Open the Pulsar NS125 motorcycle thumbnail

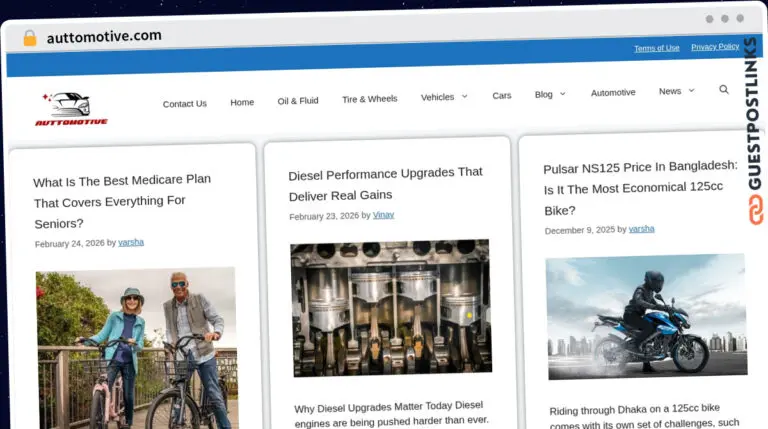[647, 317]
